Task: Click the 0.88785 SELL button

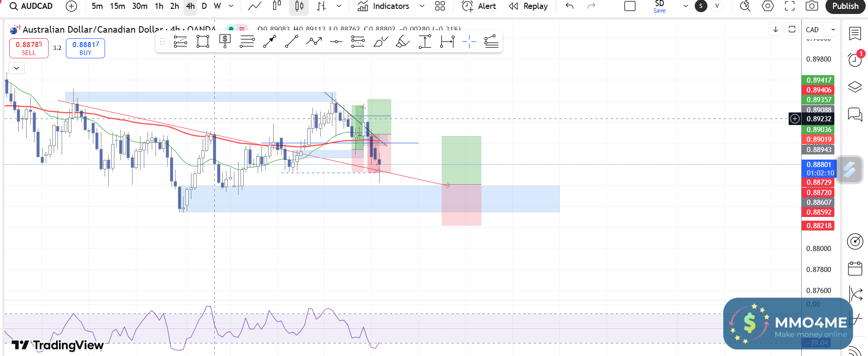Action: tap(29, 48)
